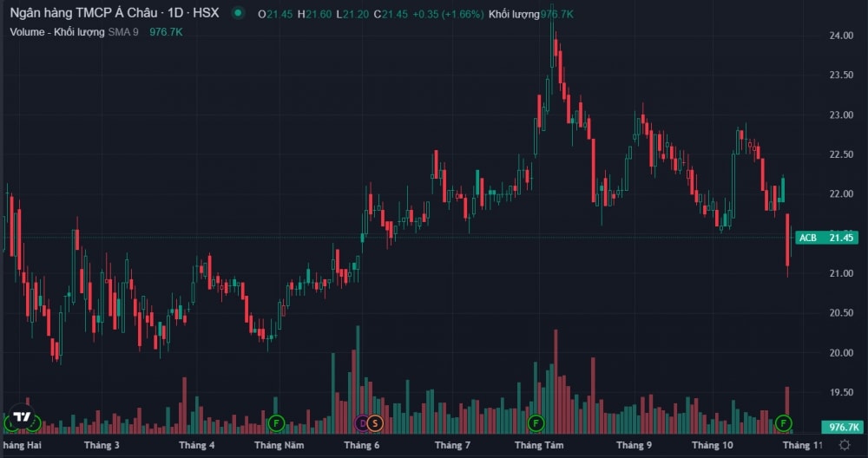Image resolution: width=868 pixels, height=458 pixels.
Task: Click the 22.50 price axis label
Action: click(x=839, y=154)
